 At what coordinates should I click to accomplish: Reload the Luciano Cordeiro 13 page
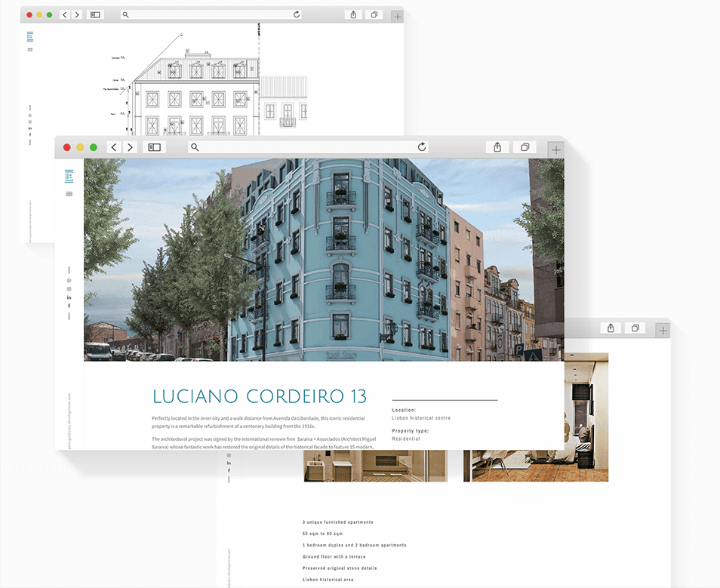tap(422, 147)
